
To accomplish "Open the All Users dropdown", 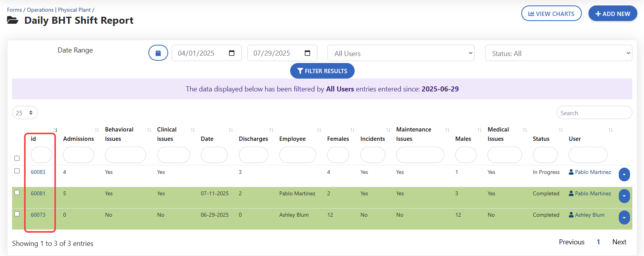I will point(401,53).
